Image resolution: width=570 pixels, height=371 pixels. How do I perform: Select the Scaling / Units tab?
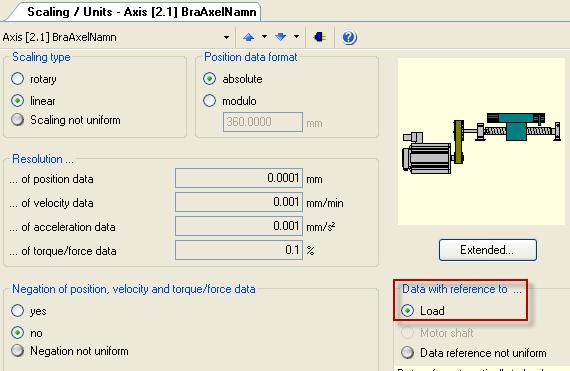[142, 12]
